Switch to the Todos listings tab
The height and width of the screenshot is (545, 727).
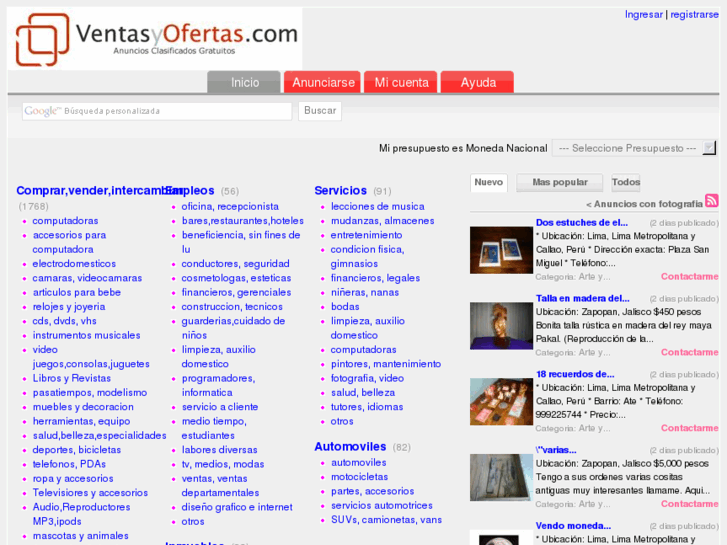625,182
